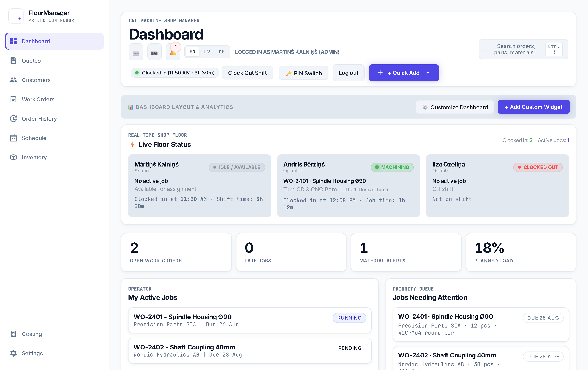Viewport: 588px width, 370px height.
Task: Click the Clocked In status pill
Action: point(175,73)
